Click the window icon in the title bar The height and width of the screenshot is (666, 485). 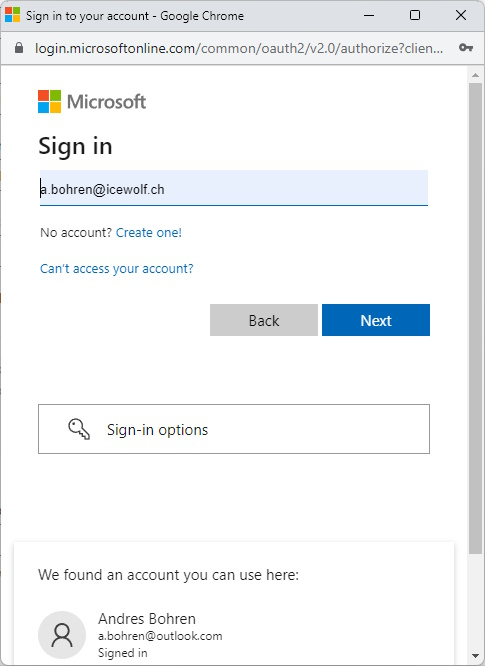tap(12, 15)
